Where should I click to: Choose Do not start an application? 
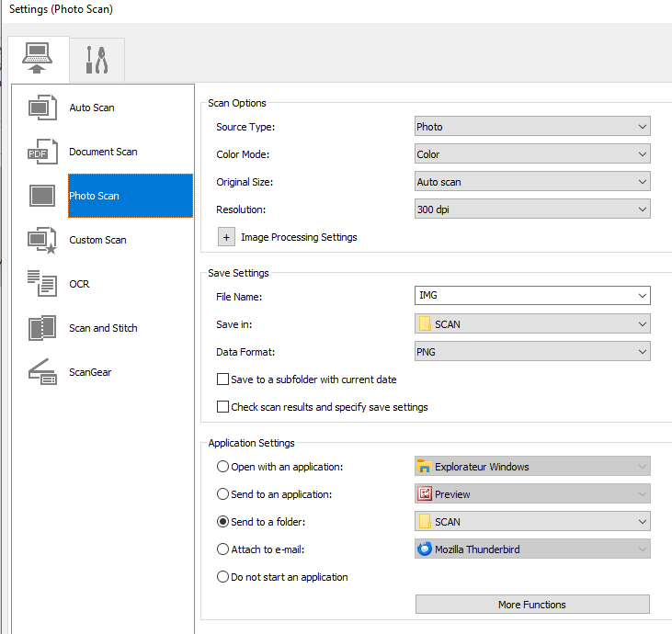pyautogui.click(x=222, y=577)
